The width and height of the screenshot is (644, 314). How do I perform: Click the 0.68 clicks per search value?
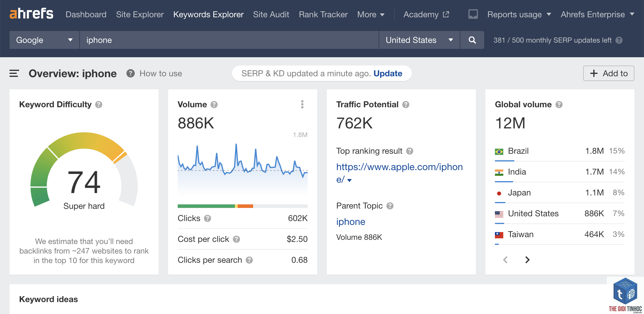pos(299,260)
